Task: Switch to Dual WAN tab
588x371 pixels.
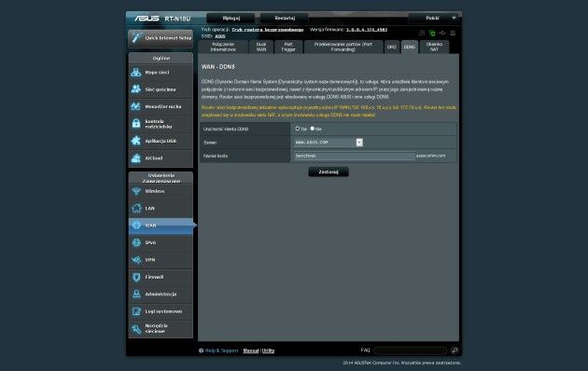Action: click(x=261, y=47)
